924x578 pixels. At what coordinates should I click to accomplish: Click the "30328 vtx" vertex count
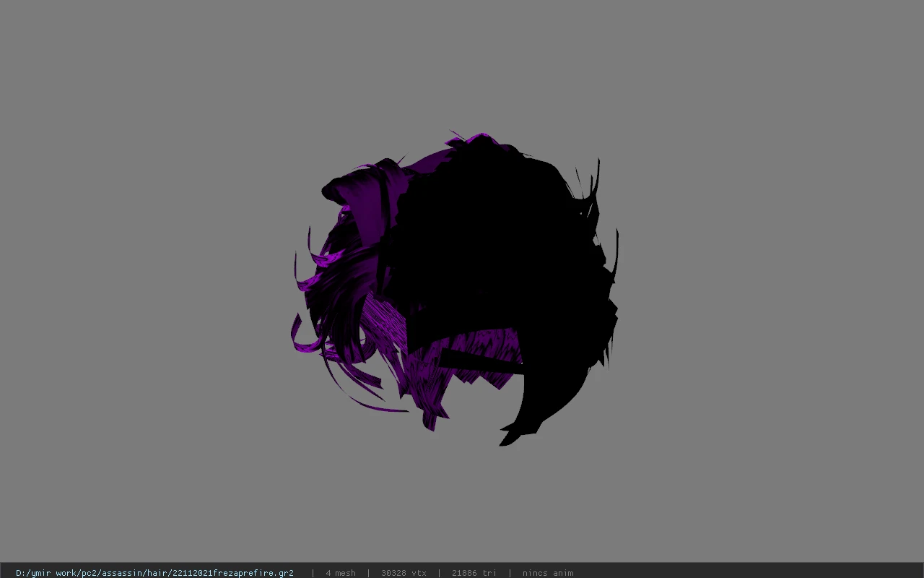click(404, 573)
